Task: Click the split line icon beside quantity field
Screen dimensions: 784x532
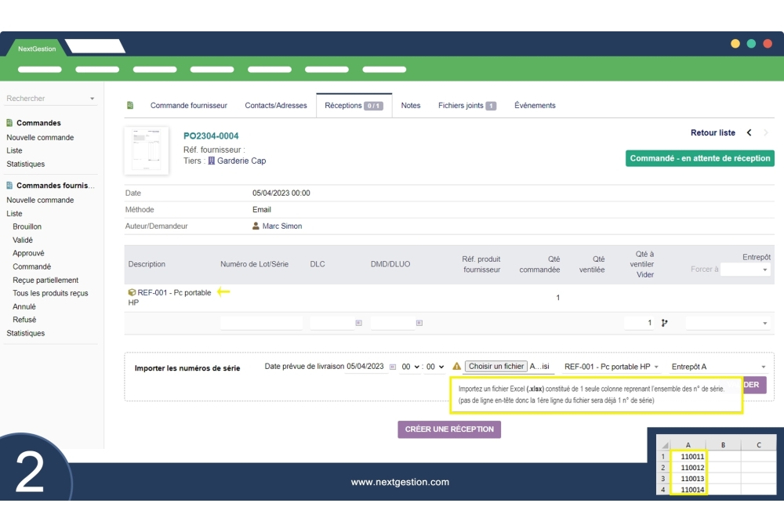Action: pos(665,323)
